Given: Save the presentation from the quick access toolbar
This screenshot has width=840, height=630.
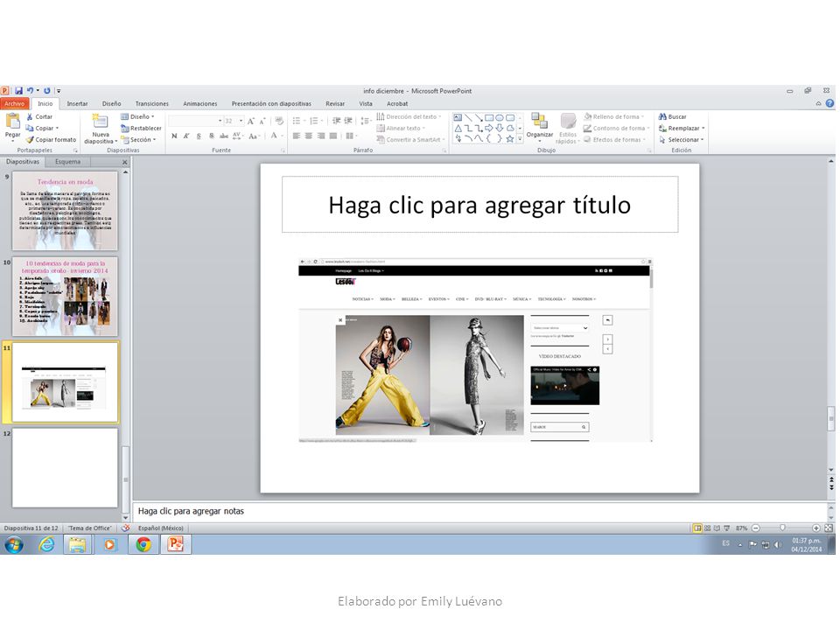Looking at the screenshot, I should click(18, 91).
